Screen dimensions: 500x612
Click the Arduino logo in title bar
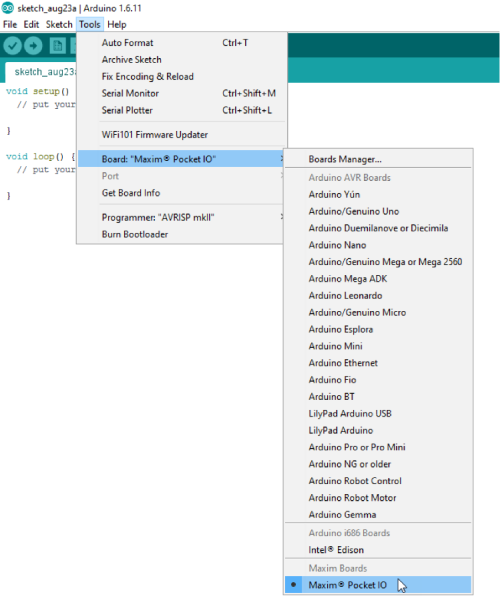[x=8, y=8]
